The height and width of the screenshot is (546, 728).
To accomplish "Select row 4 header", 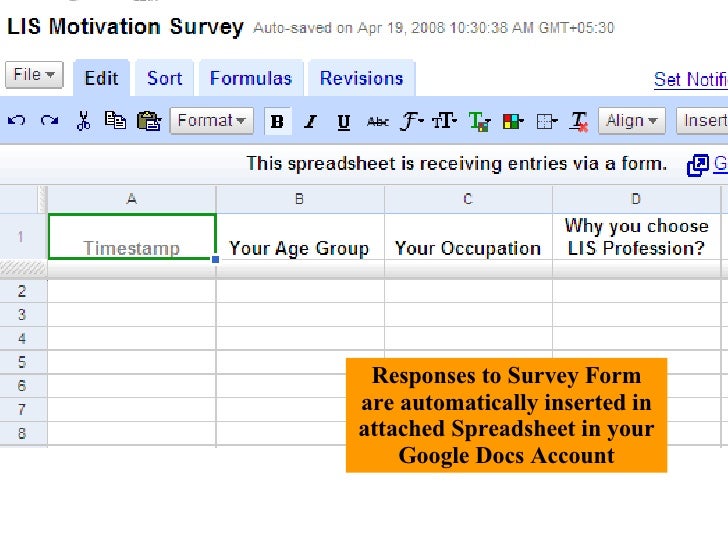I will pyautogui.click(x=22, y=338).
